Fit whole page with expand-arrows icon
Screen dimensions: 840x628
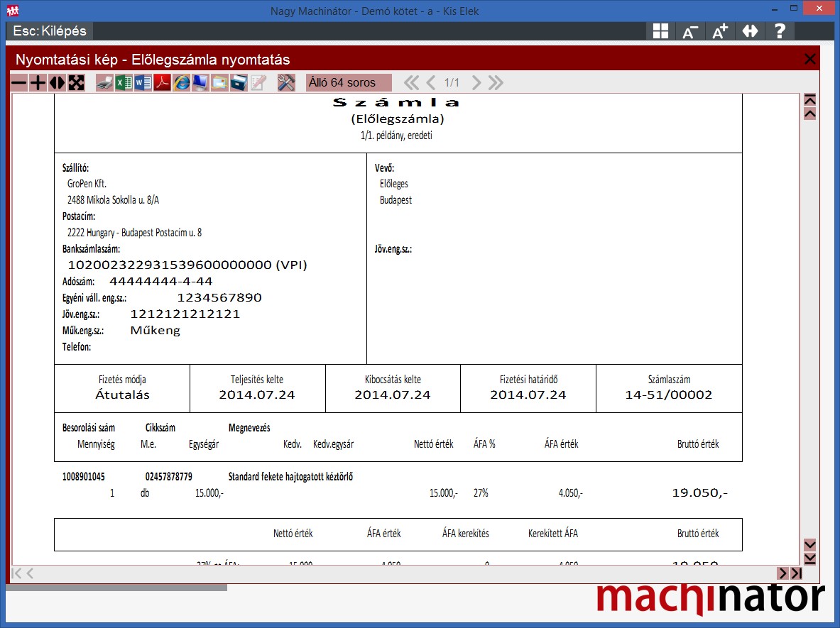[76, 82]
